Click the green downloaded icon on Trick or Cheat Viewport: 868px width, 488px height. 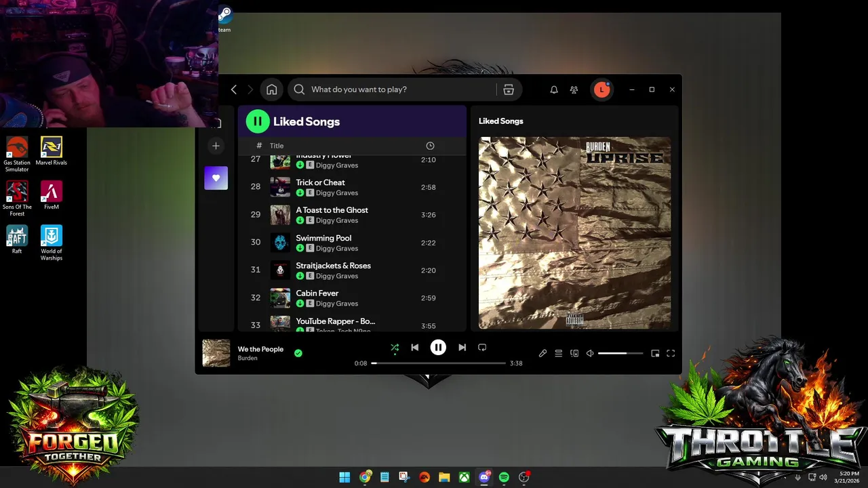300,193
